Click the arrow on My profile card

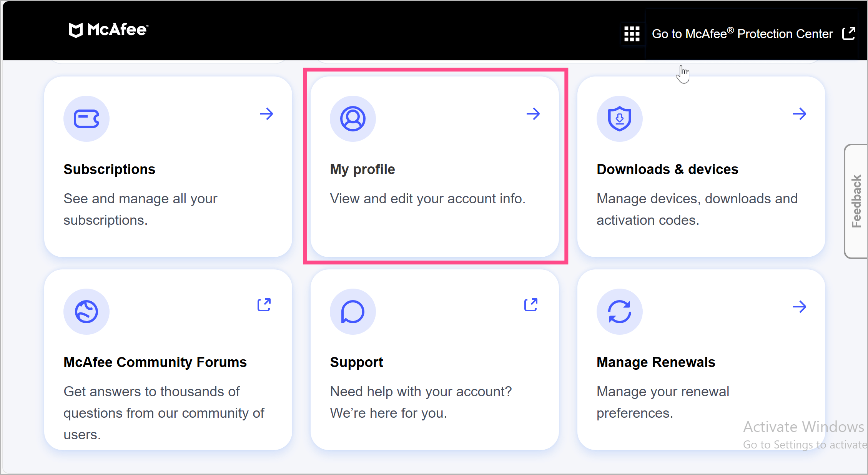click(x=533, y=114)
